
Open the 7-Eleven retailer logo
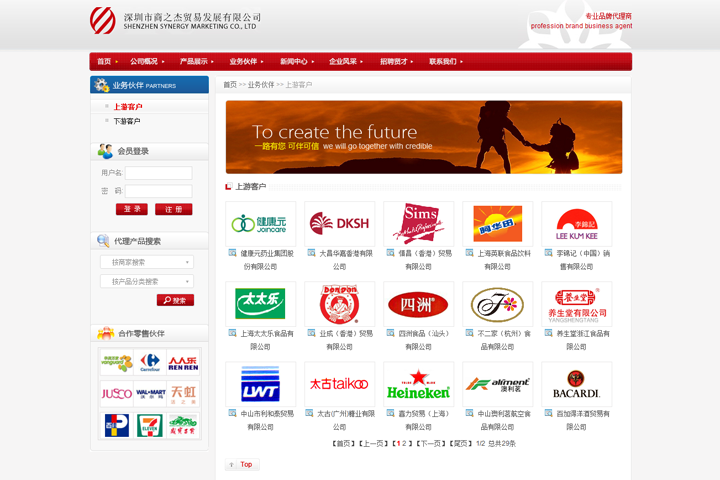click(150, 425)
